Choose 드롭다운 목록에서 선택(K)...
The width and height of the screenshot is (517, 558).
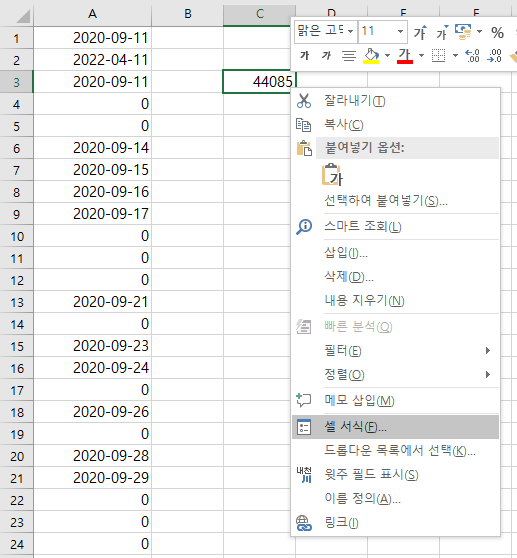(x=396, y=451)
